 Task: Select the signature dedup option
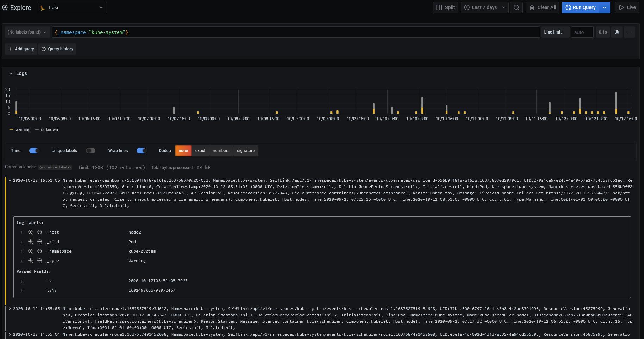tap(246, 151)
